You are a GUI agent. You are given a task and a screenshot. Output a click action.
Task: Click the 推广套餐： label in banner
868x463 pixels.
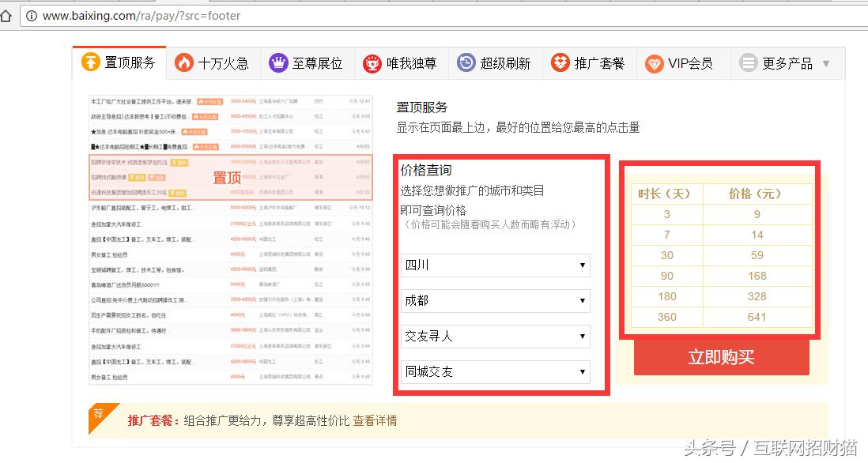tap(154, 420)
